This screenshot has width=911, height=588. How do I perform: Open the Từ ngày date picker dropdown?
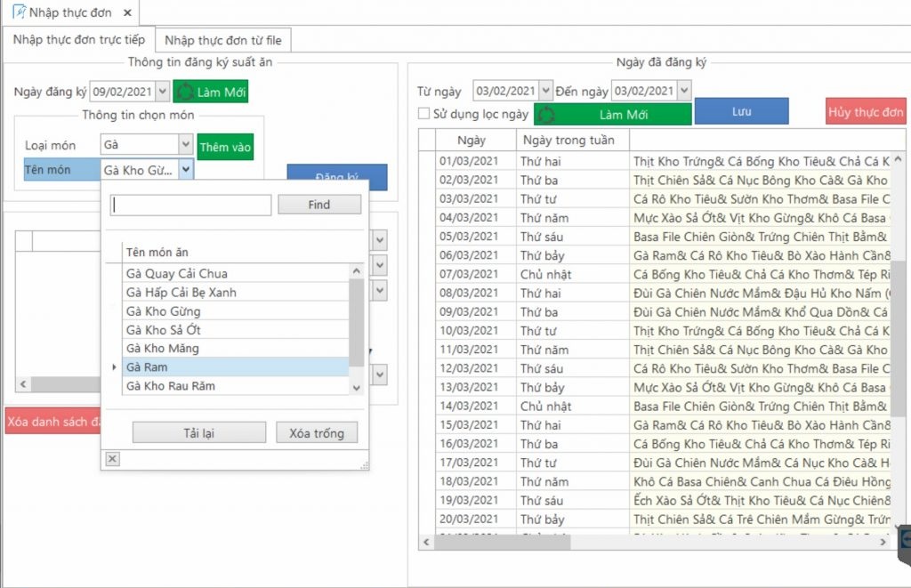tap(545, 91)
